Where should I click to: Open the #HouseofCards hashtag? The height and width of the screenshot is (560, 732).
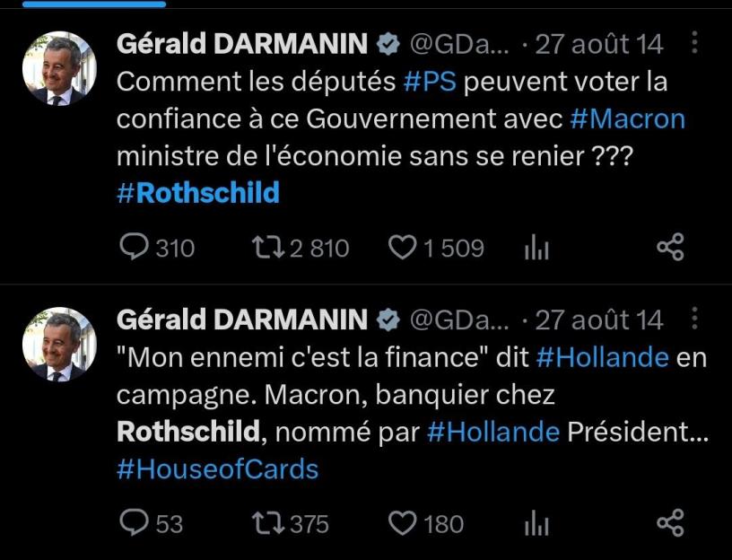[218, 468]
